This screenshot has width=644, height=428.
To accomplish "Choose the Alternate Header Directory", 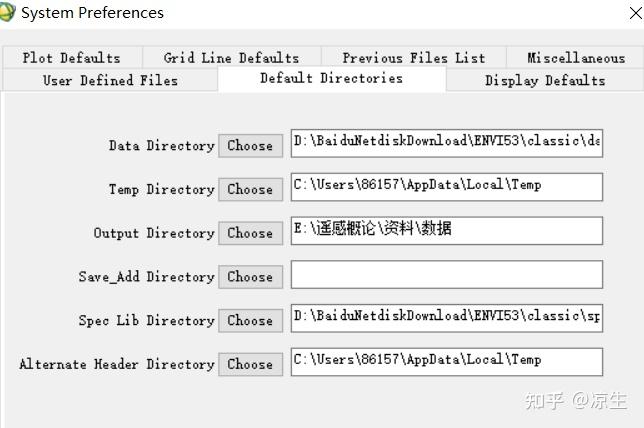I will point(250,365).
